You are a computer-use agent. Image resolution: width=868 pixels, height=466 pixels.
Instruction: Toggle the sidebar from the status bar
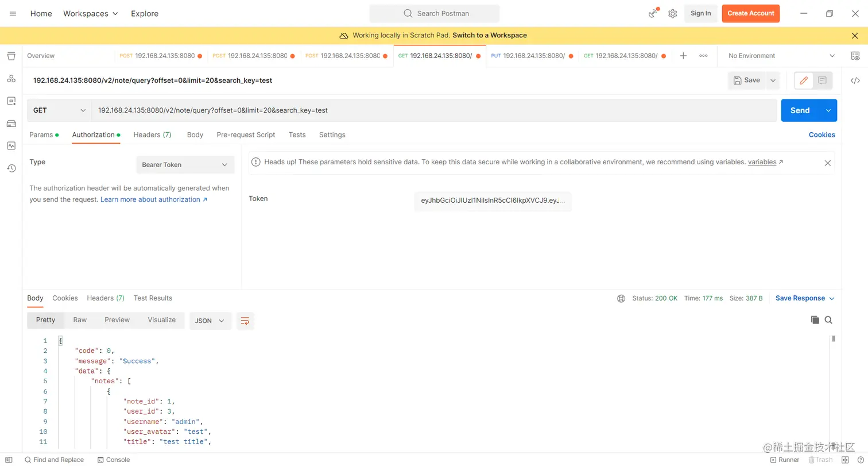pyautogui.click(x=9, y=460)
